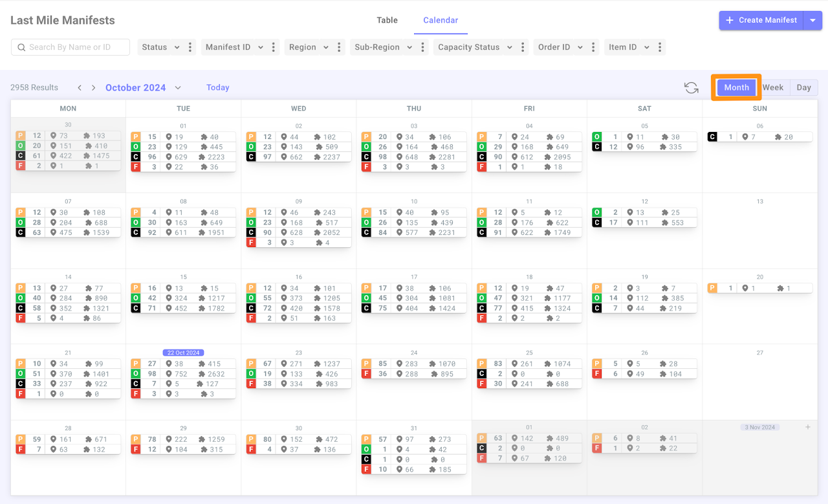Screen dimensions: 828x504
Task: Open row with 1237 items on October 23
Action: [299, 364]
